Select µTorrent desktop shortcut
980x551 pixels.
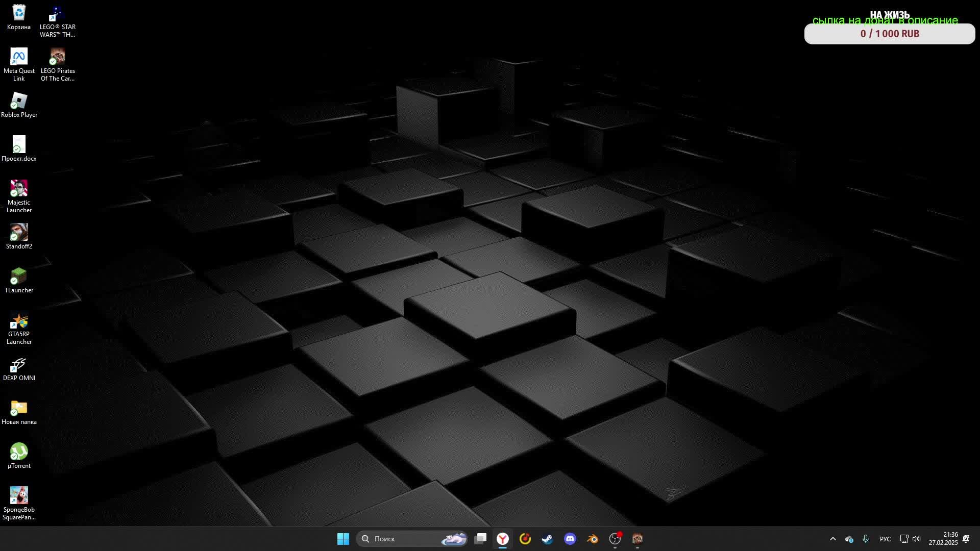pyautogui.click(x=19, y=456)
